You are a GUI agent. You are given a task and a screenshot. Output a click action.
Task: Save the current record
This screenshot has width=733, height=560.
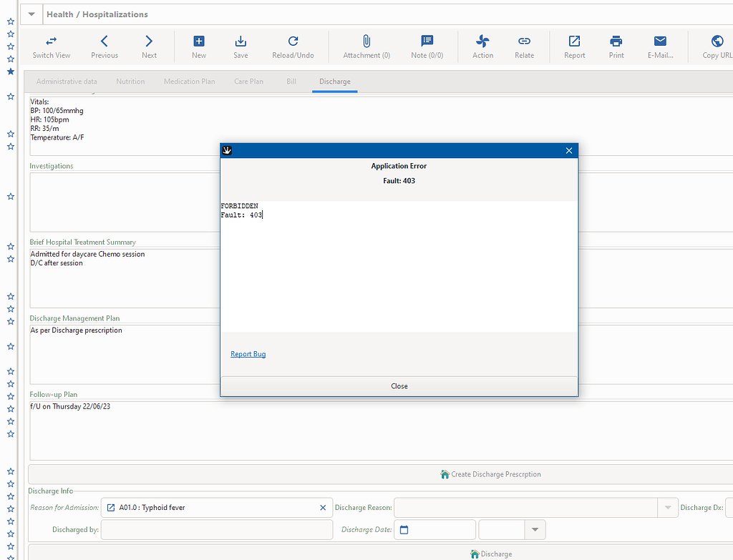pos(241,41)
